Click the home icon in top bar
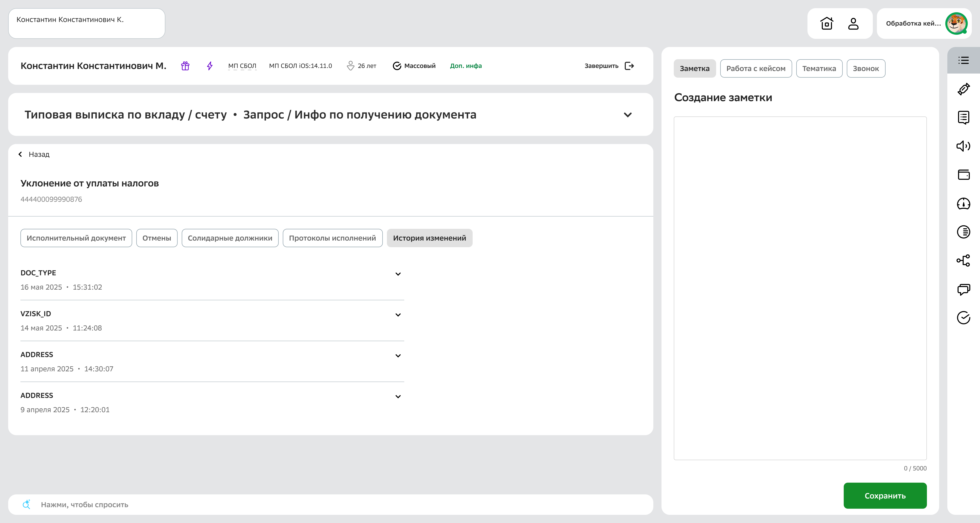The image size is (980, 523). 826,24
